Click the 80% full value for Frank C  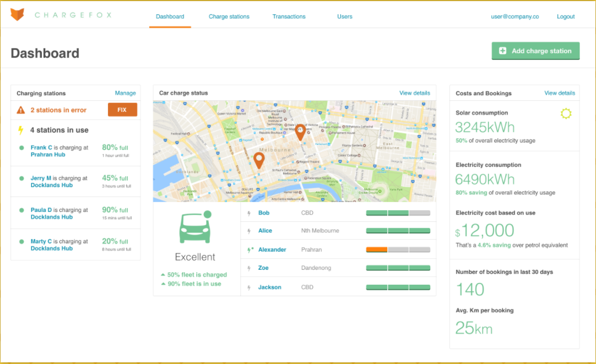(x=115, y=148)
